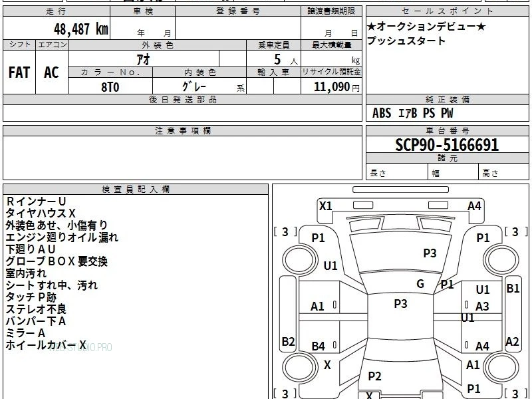The width and height of the screenshot is (532, 399).
Task: Select the color code 8T0
Action: (x=110, y=87)
